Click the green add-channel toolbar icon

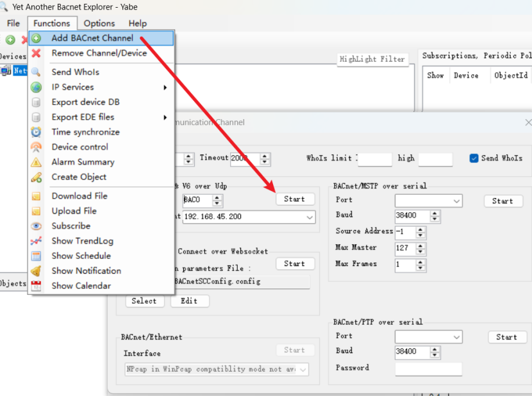[x=10, y=40]
